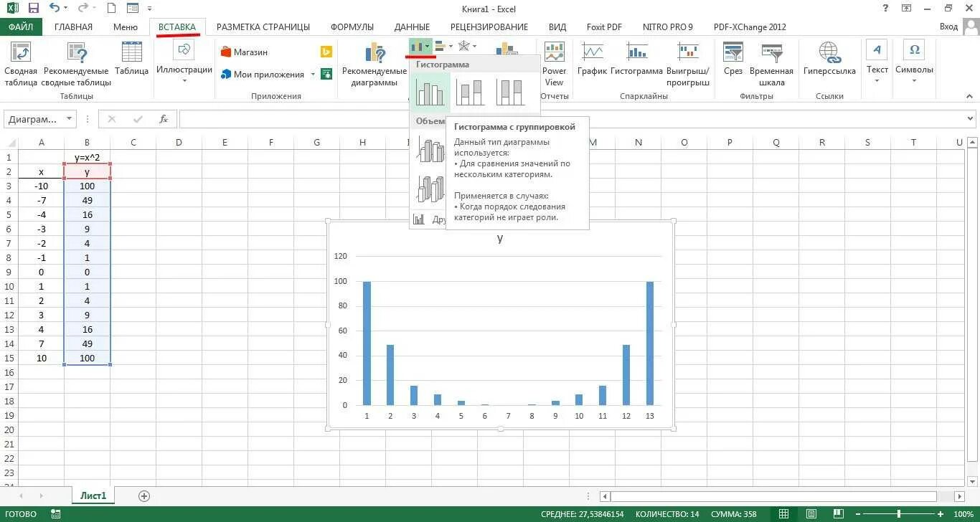Confirm entry checkmark in formula bar
This screenshot has width=980, height=522.
click(138, 119)
